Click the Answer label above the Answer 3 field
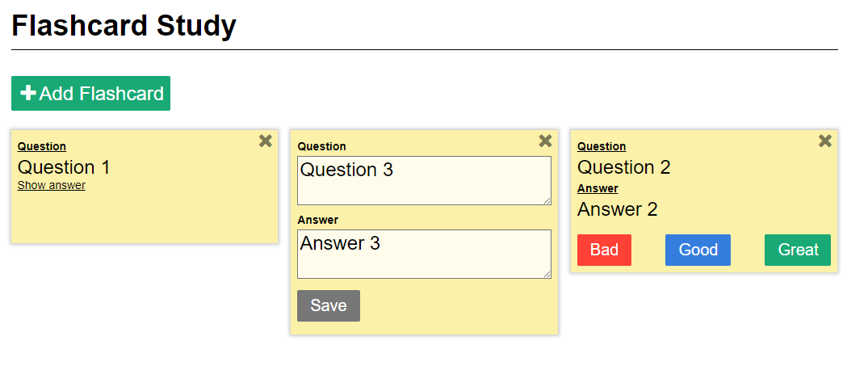868x383 pixels. [x=318, y=220]
